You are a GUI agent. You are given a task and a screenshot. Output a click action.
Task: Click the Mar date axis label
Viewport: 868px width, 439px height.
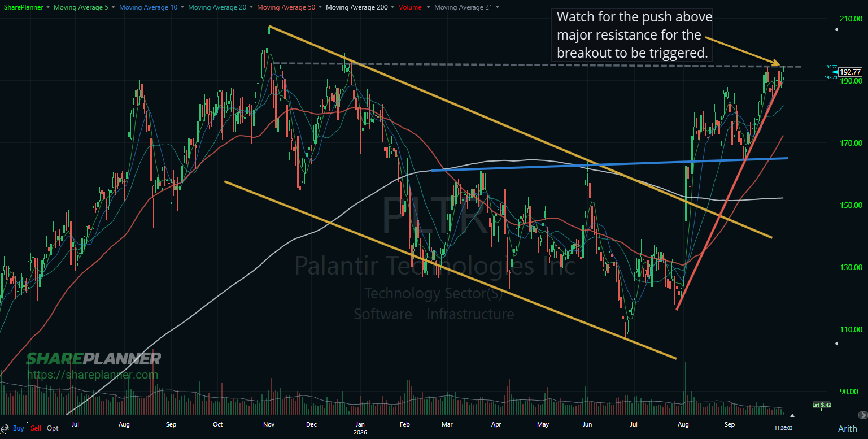(x=447, y=424)
